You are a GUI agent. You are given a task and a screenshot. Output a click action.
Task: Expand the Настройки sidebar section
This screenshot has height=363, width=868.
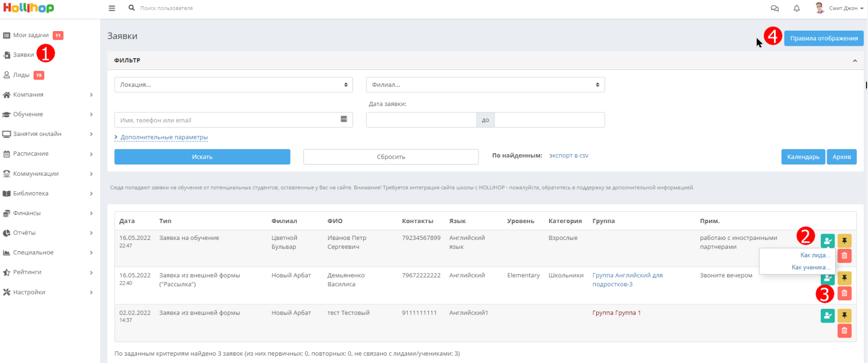click(x=48, y=292)
